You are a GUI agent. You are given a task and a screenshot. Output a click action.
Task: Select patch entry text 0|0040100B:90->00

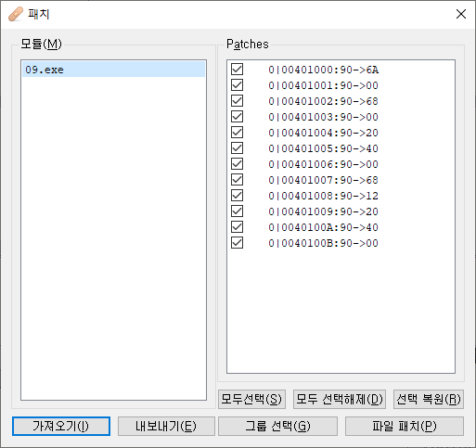(323, 243)
